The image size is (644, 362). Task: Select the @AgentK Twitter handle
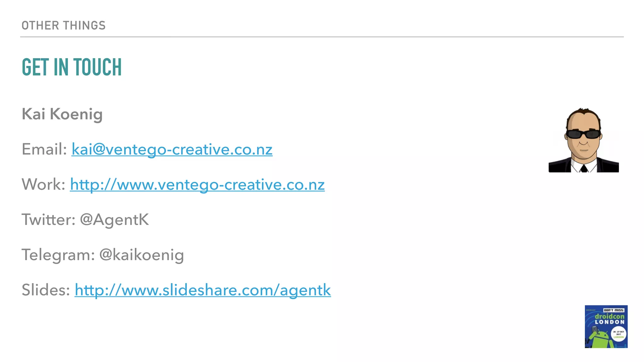click(114, 220)
